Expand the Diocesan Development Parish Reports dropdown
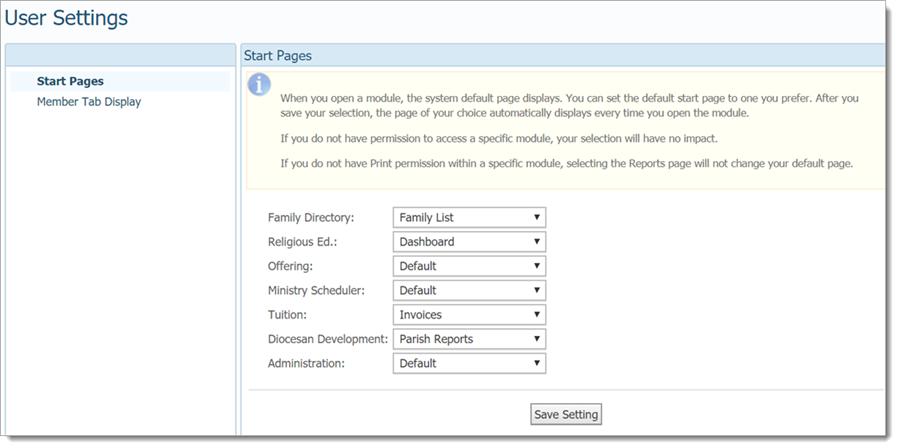 (469, 339)
